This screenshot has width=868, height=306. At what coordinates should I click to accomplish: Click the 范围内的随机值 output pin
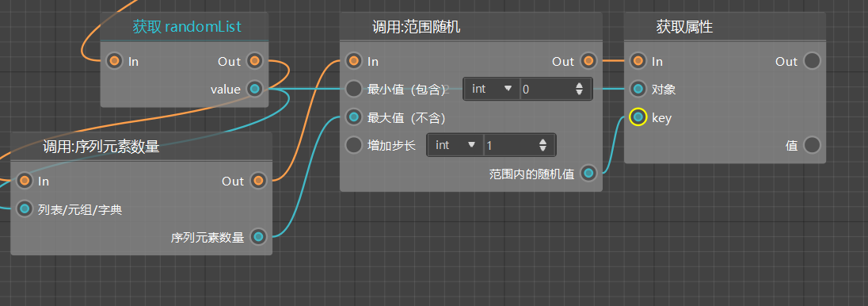[588, 174]
